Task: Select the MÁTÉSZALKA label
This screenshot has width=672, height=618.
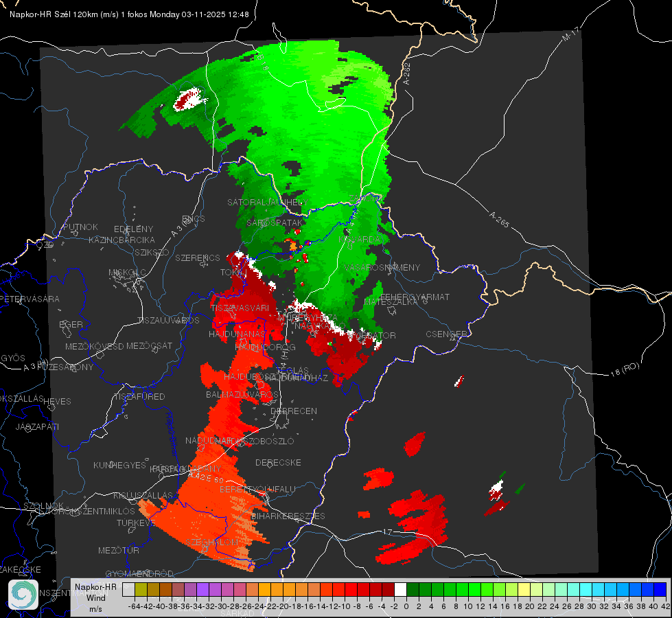Action: pyautogui.click(x=390, y=302)
